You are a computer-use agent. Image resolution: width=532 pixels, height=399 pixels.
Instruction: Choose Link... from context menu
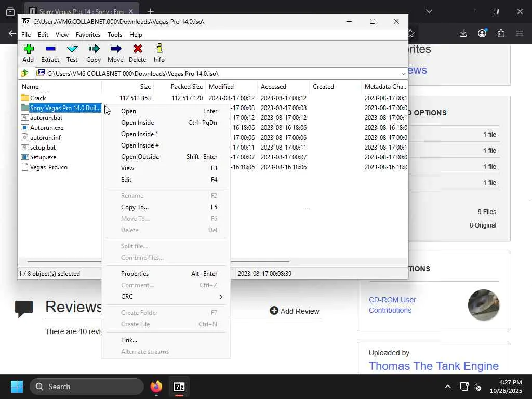[166, 340]
